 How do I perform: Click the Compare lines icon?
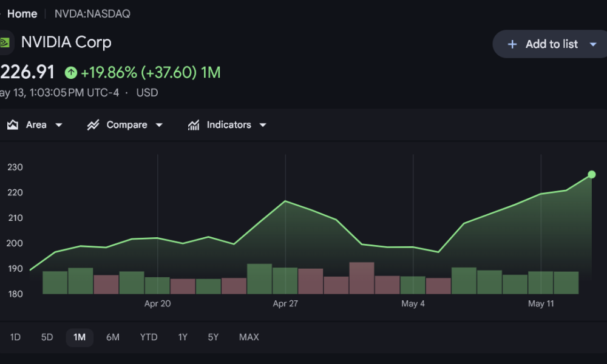click(x=93, y=124)
